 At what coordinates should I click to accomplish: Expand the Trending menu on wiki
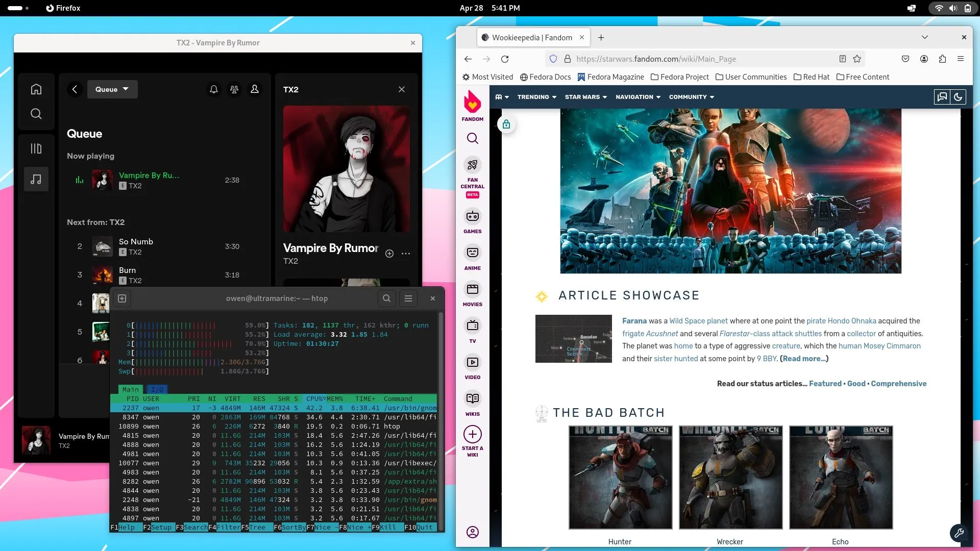pos(537,97)
